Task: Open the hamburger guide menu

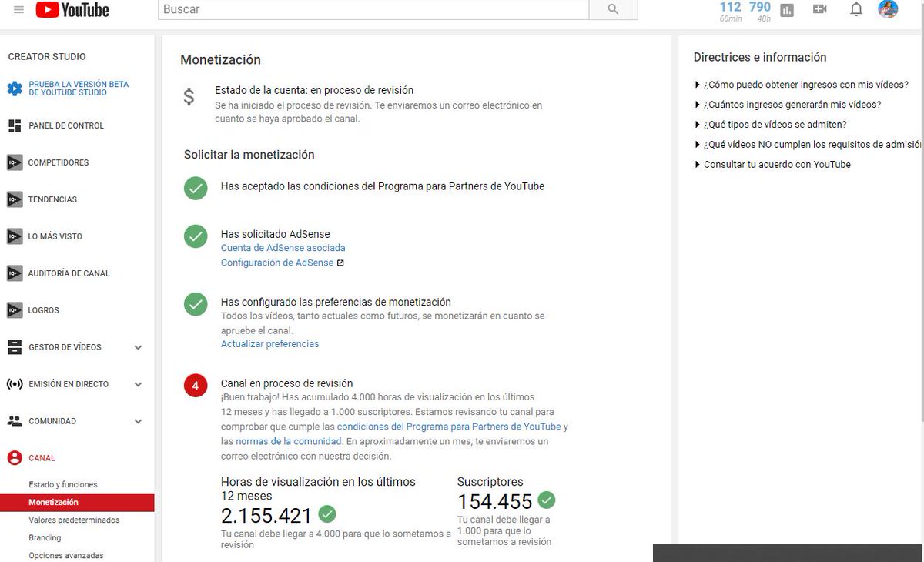Action: click(18, 9)
